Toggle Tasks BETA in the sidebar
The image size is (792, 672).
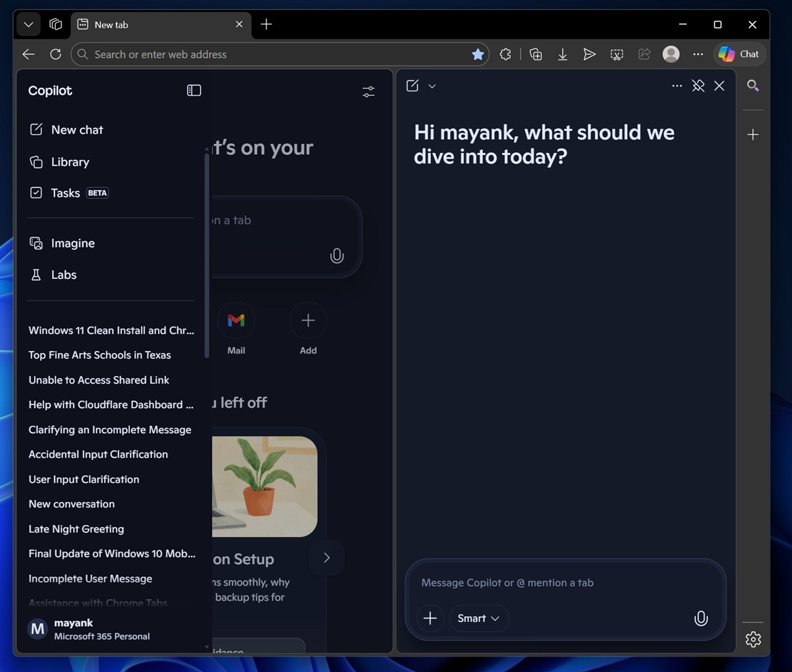(x=65, y=192)
